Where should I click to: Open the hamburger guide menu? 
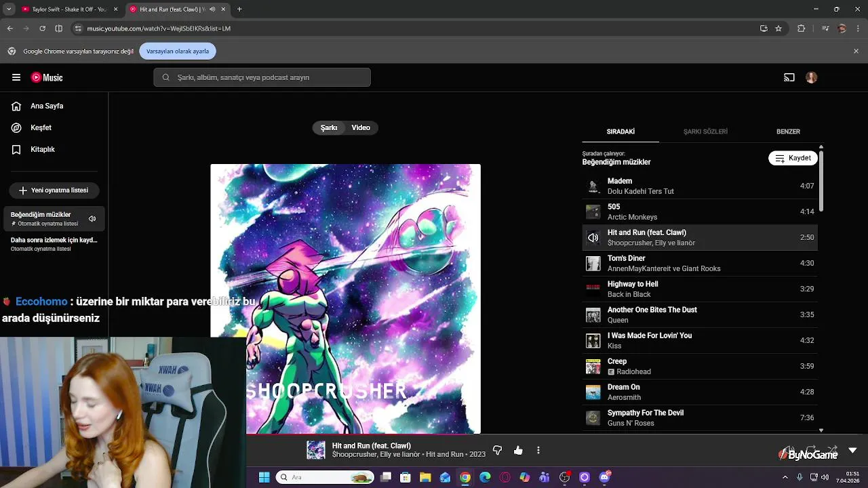[x=16, y=77]
